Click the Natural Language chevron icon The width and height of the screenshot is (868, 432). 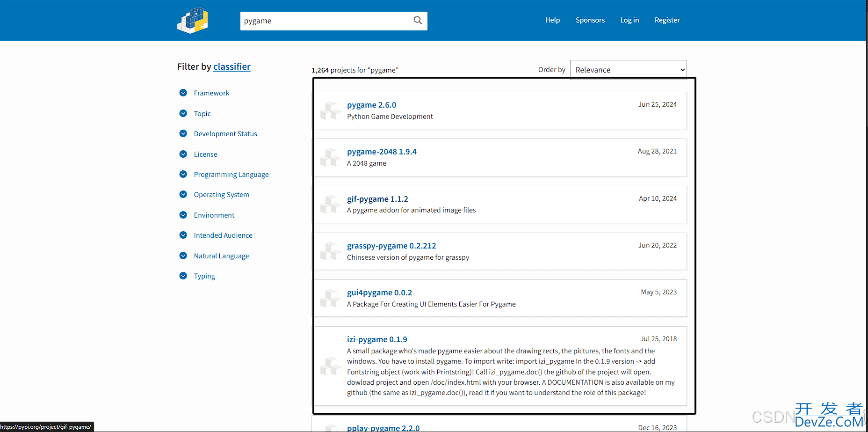[183, 256]
